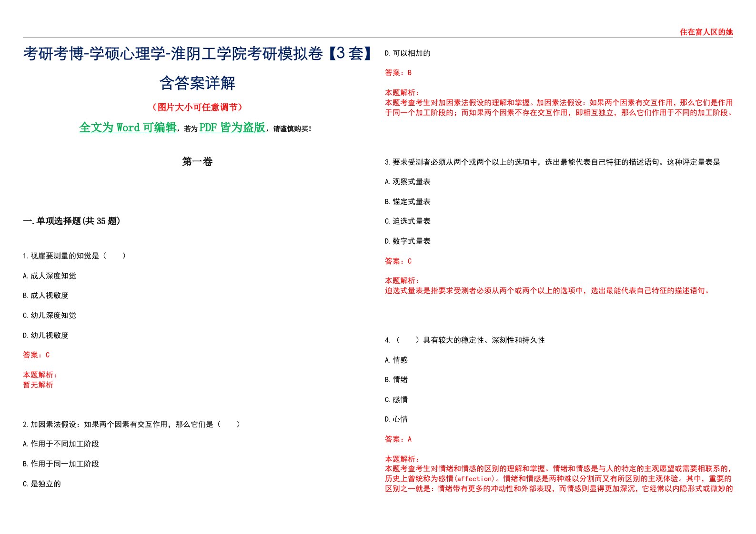Click the red note 图片大小可任意调节

click(197, 107)
